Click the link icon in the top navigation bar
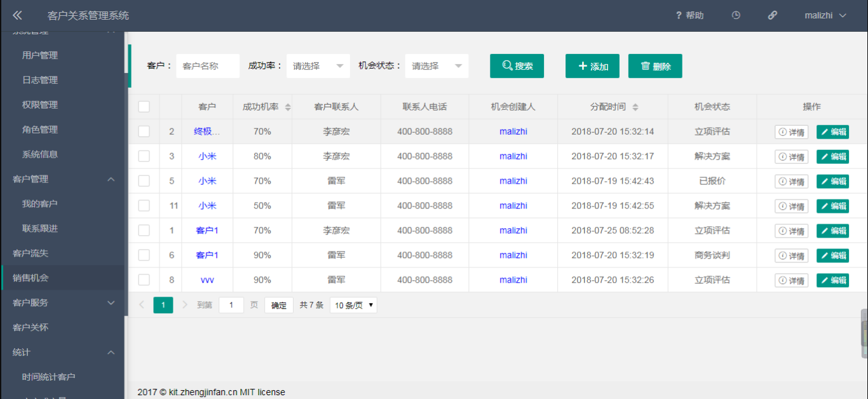The height and width of the screenshot is (399, 868). [x=772, y=15]
